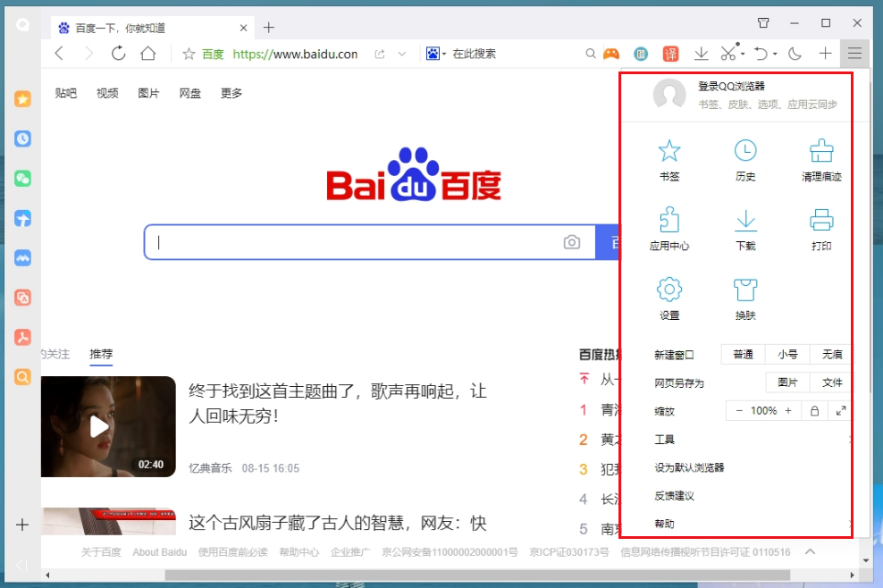Screen dimensions: 883x588
Task: Toggle the zoom lock icon
Action: (x=814, y=410)
